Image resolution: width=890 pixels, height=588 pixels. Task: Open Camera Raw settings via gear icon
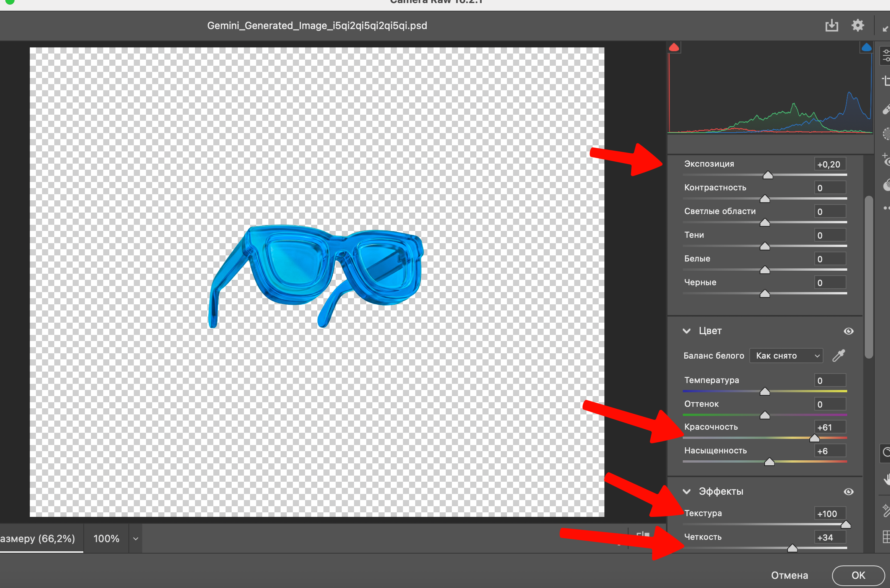click(x=858, y=25)
